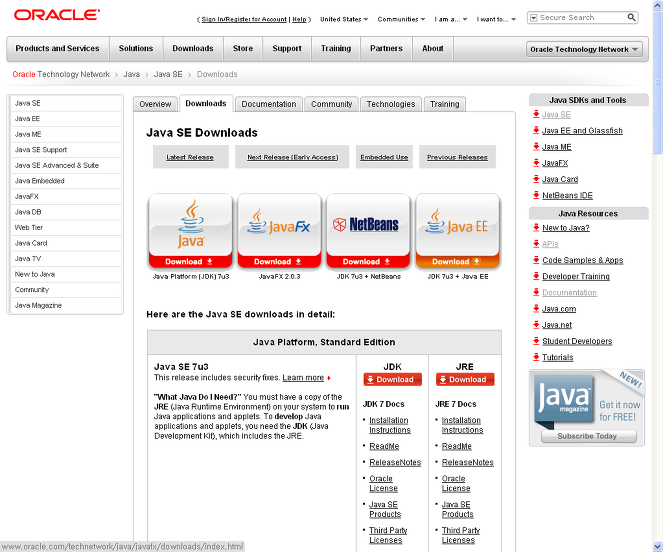663x552 pixels.
Task: Open the Partners menu
Action: click(386, 49)
